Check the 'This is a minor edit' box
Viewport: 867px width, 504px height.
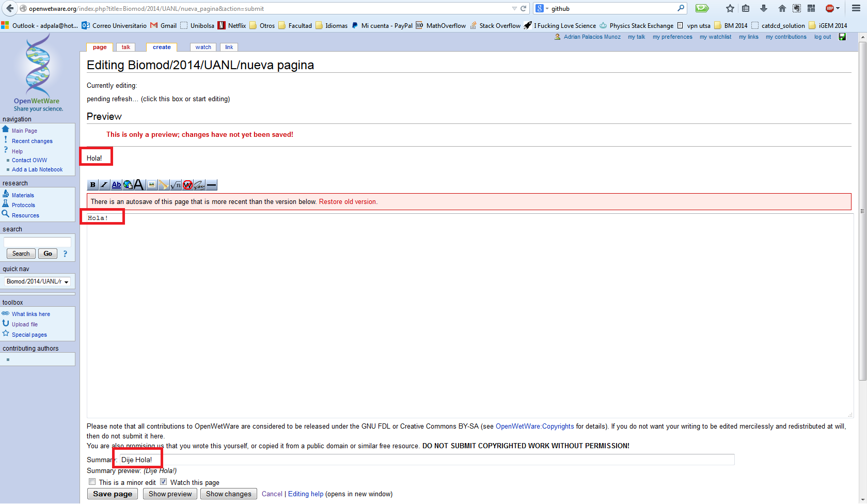pyautogui.click(x=92, y=482)
